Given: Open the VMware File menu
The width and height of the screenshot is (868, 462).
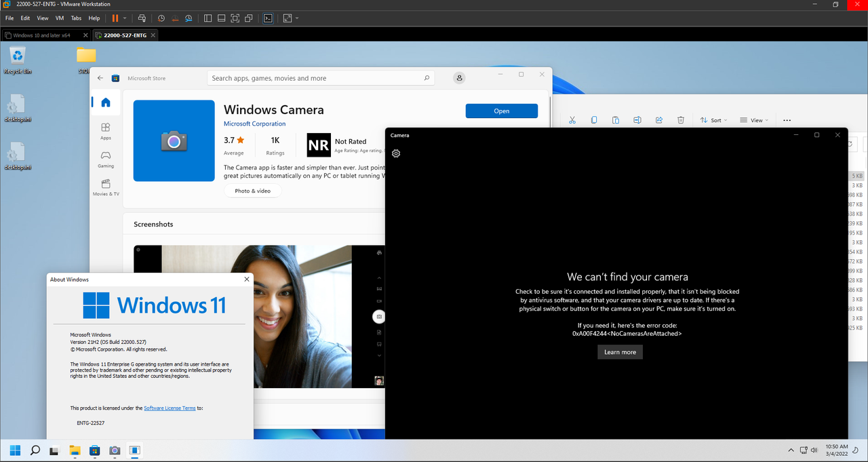Looking at the screenshot, I should (x=9, y=18).
